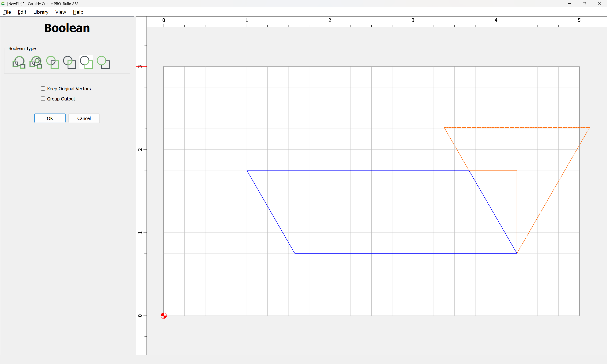The image size is (607, 364).
Task: Check the Group Output option
Action: (43, 99)
